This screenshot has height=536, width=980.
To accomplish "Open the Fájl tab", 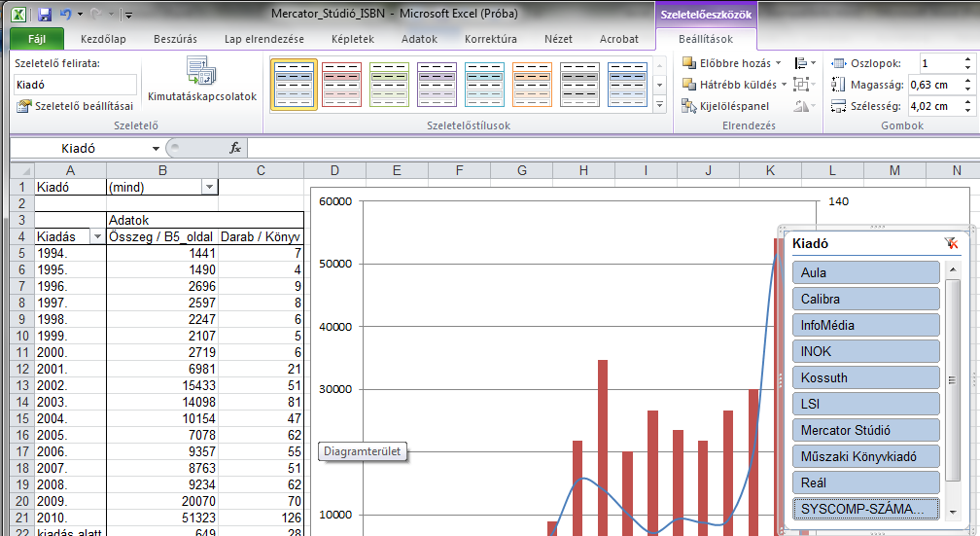I will coord(37,39).
